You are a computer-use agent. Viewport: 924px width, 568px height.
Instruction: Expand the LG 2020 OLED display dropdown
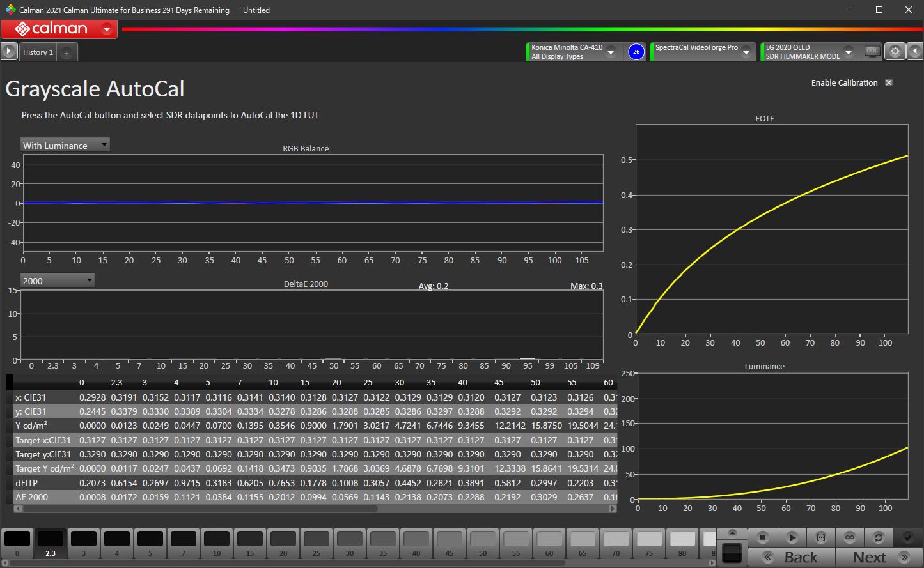point(849,52)
